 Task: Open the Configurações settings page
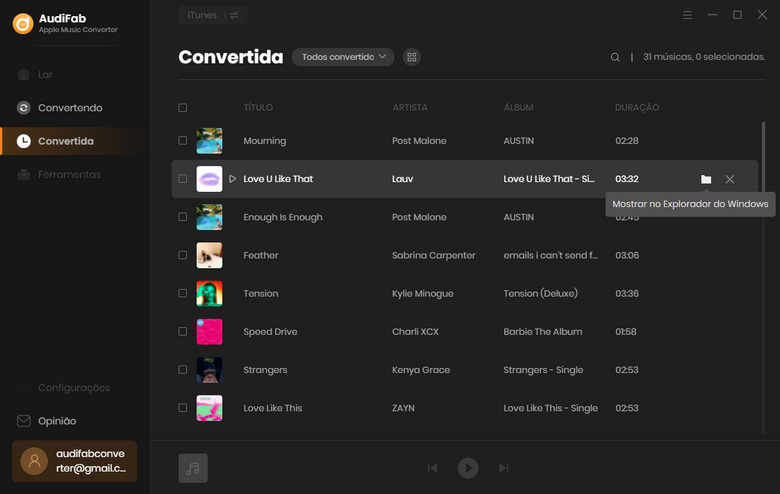[x=75, y=388]
